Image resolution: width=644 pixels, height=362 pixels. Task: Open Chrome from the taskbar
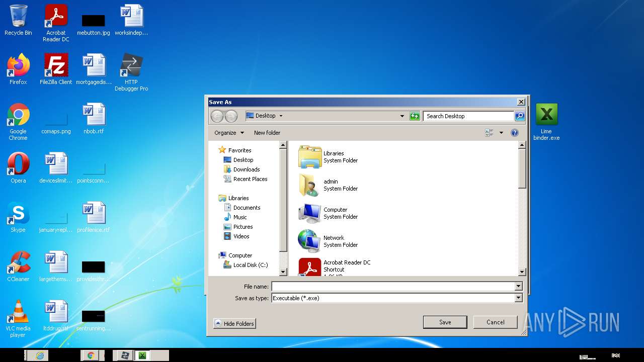(x=91, y=355)
